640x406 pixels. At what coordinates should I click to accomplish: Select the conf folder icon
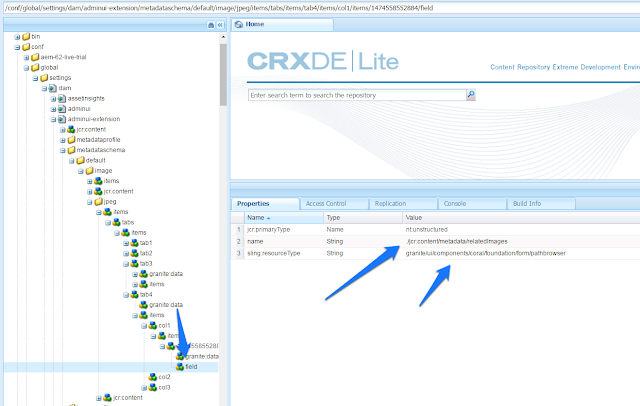click(x=26, y=47)
